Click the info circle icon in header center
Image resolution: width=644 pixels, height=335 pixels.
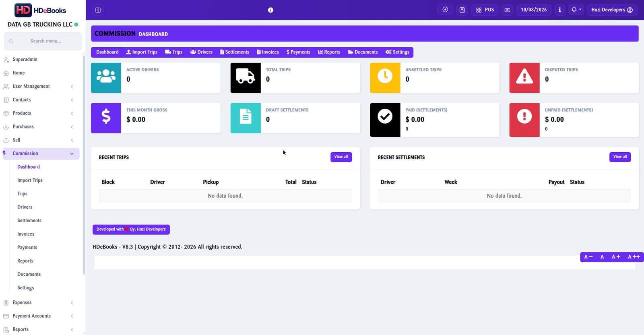click(270, 10)
